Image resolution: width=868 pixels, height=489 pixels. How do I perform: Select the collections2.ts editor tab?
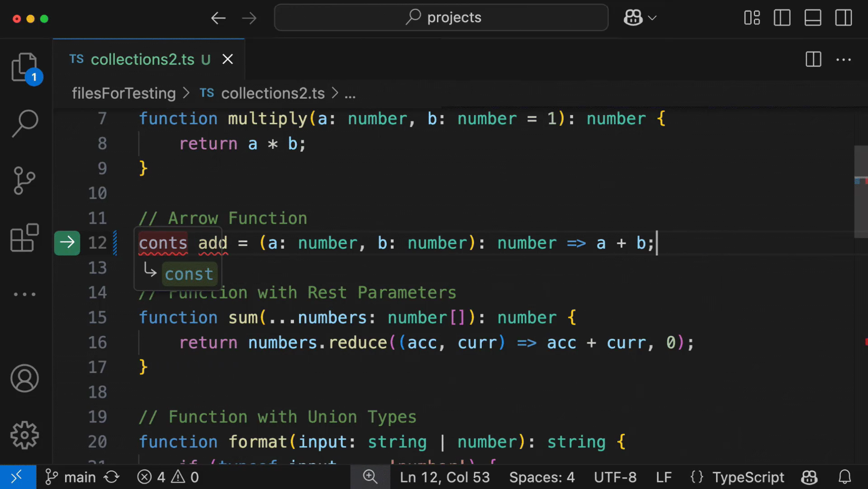[x=142, y=59]
